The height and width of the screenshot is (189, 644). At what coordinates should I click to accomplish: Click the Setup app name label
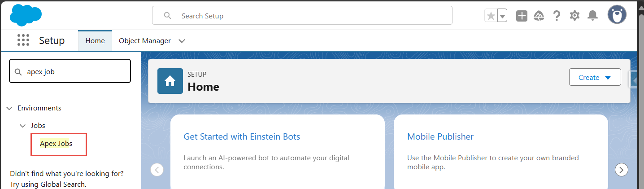pos(52,40)
